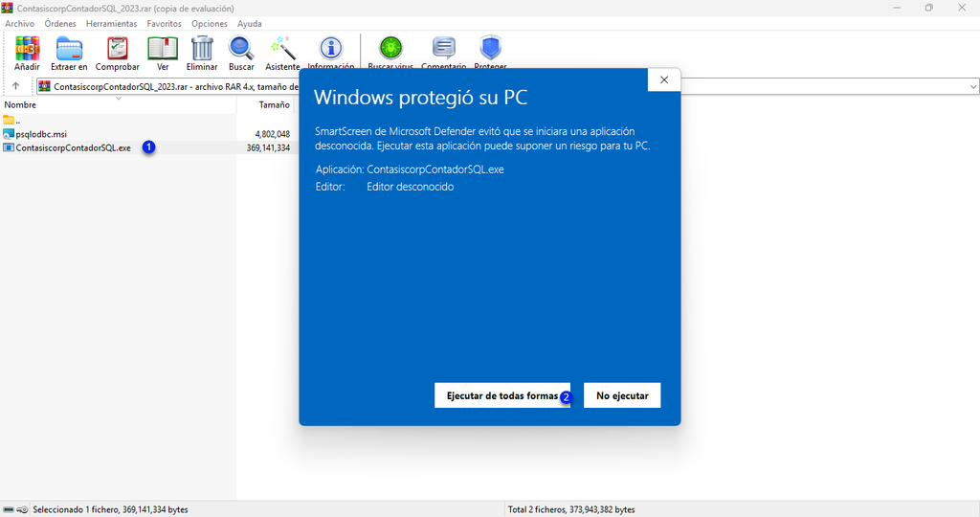980x517 pixels.
Task: Click the Buscar virus icon
Action: pyautogui.click(x=390, y=49)
